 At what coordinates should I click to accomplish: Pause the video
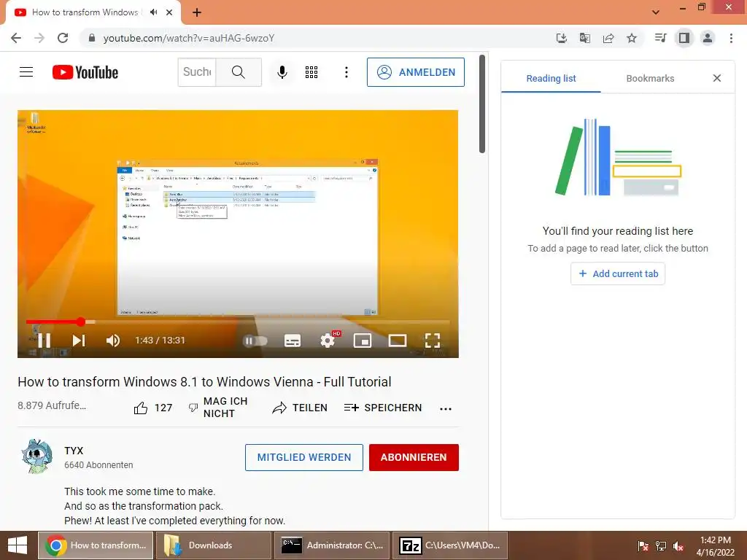(44, 341)
